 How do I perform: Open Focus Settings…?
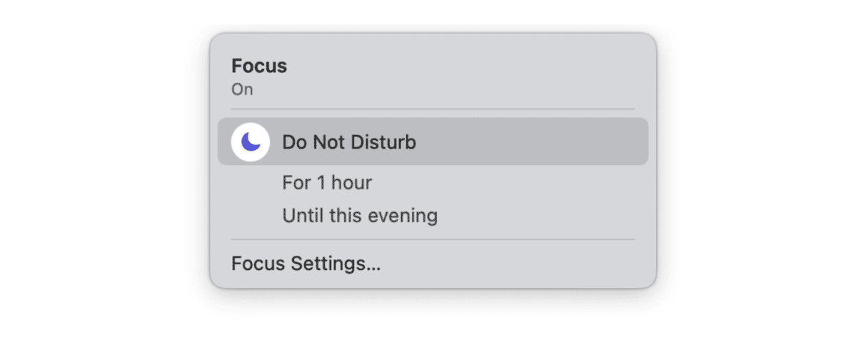[306, 264]
